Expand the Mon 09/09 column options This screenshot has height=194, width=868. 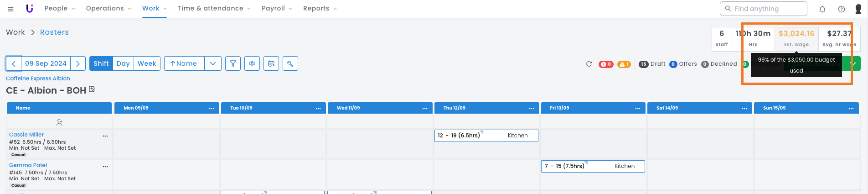(212, 108)
